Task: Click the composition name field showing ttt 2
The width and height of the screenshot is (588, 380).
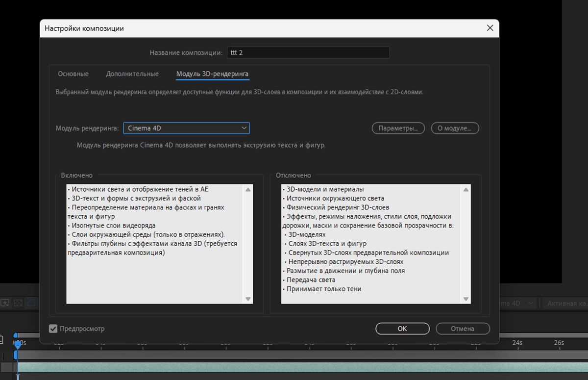Action: coord(308,52)
